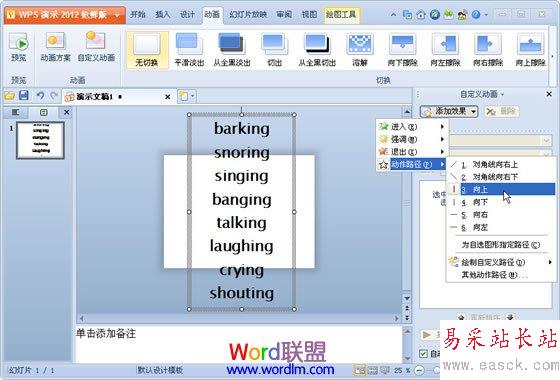This screenshot has width=560, height=380.
Task: Expand Exit (退出) submenu
Action: click(412, 151)
